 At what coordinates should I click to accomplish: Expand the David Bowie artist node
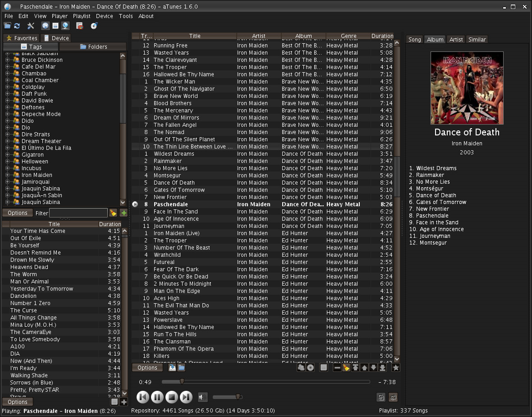coord(7,101)
